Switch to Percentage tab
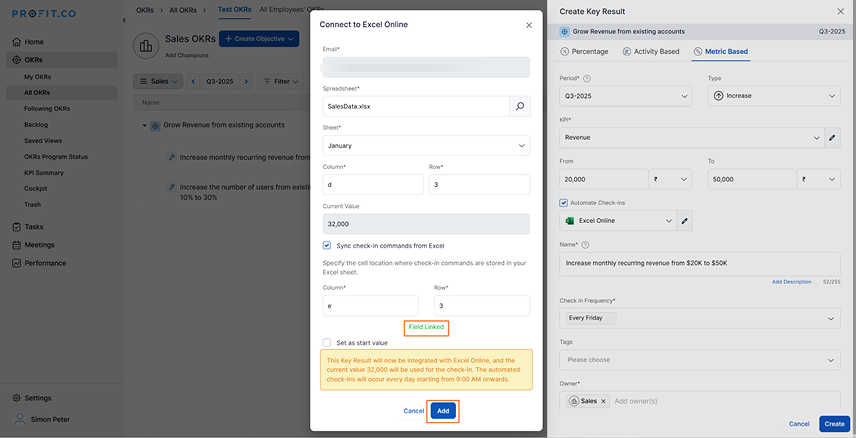The height and width of the screenshot is (438, 856). tap(584, 51)
